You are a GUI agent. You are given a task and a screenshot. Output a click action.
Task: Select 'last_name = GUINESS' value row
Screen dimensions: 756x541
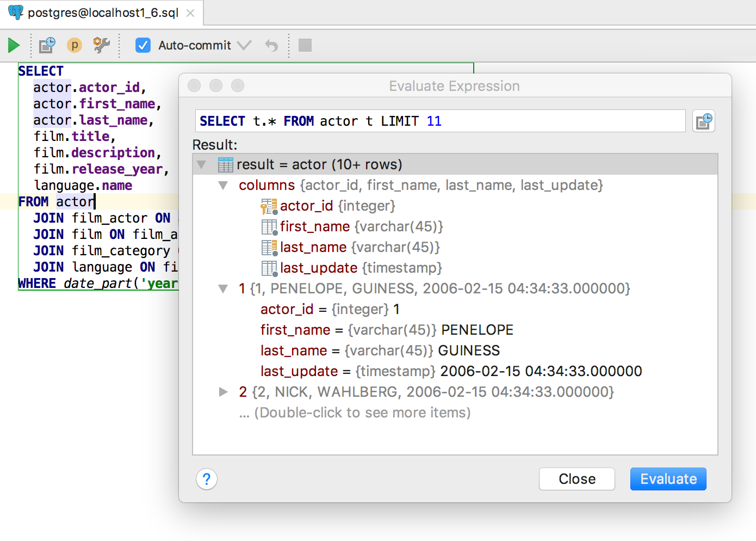pos(380,351)
